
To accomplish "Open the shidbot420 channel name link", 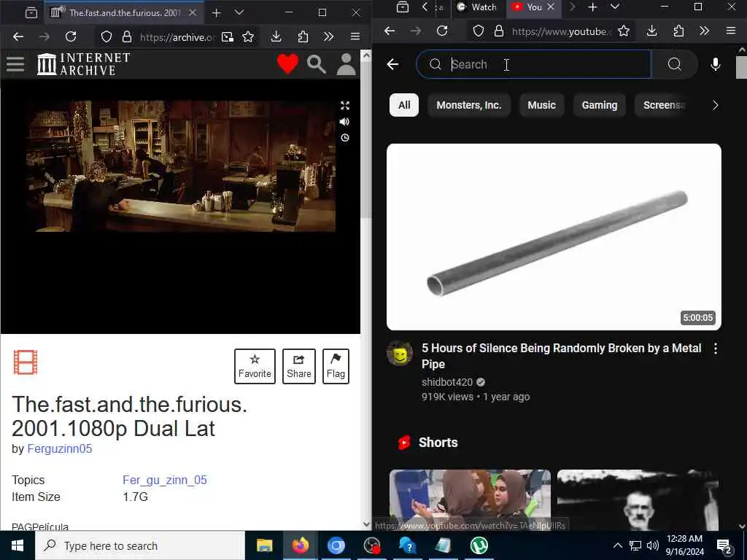I will pos(447,382).
